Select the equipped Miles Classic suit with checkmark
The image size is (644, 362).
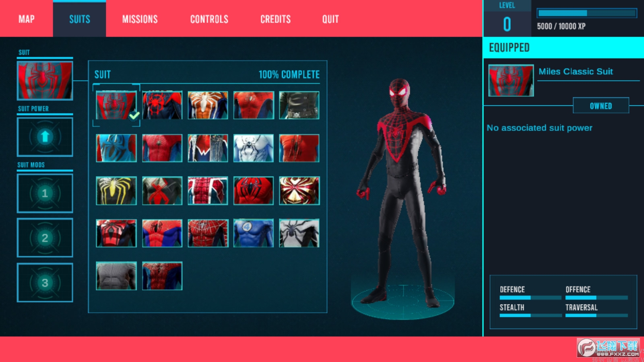[116, 105]
